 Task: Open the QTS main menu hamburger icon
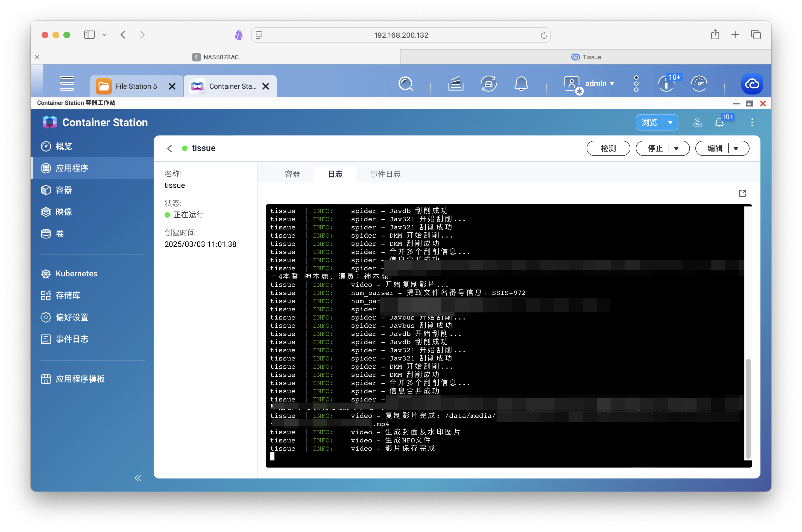pyautogui.click(x=67, y=84)
